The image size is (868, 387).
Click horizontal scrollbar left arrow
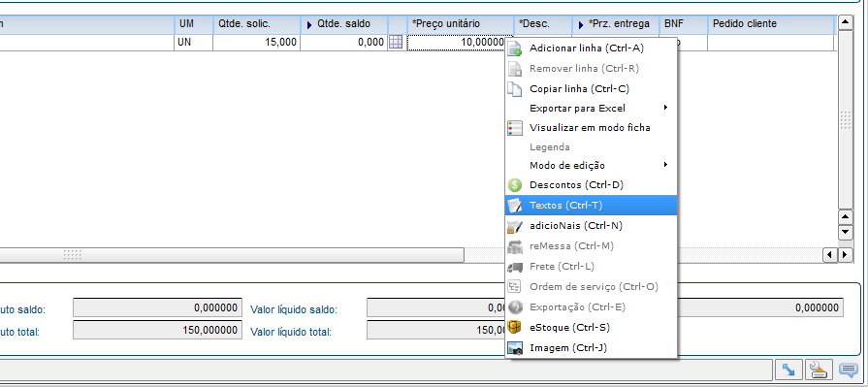click(x=830, y=255)
